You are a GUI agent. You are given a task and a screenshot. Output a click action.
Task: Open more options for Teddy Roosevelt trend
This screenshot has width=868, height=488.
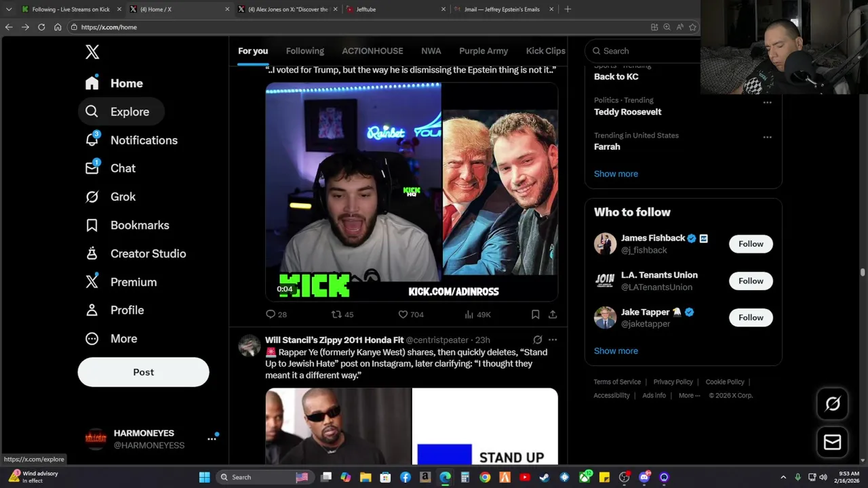click(x=767, y=102)
